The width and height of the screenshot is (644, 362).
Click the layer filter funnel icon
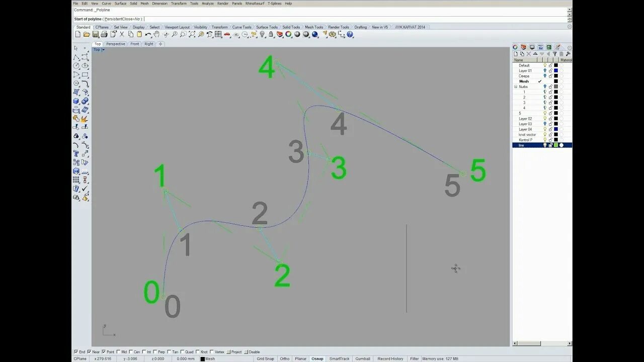[x=555, y=54]
